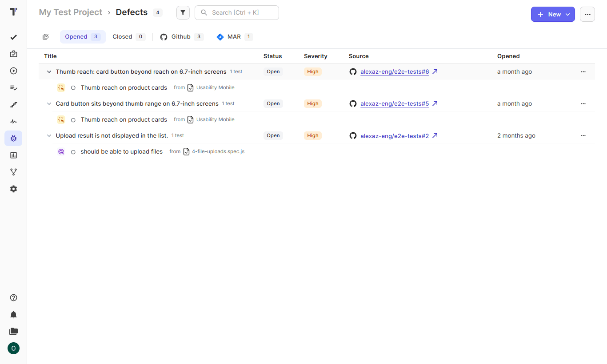607x364 pixels.
Task: Open the clipboard-check icon in the sidebar
Action: click(13, 54)
